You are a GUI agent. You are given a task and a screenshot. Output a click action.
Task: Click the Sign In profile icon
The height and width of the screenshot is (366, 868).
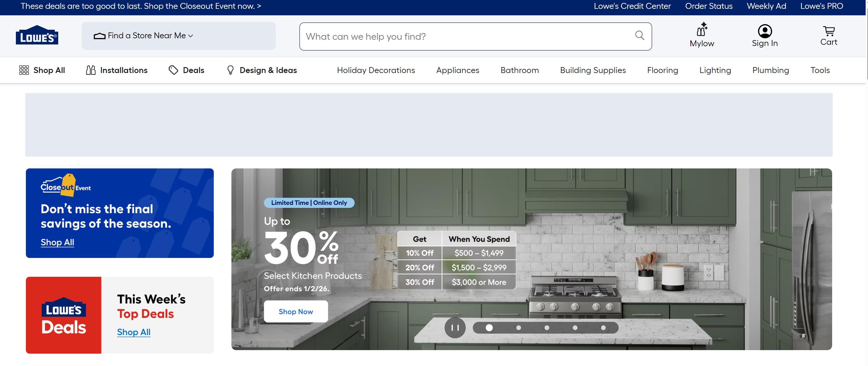764,31
